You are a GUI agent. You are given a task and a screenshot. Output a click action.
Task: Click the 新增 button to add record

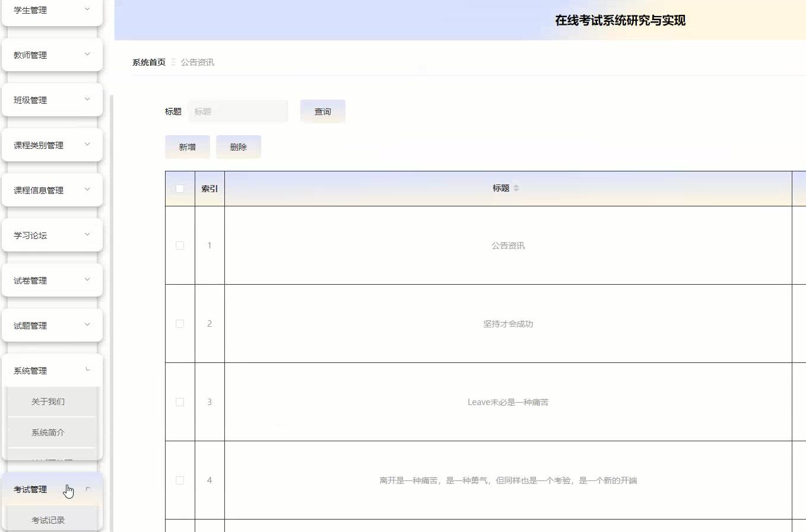[x=187, y=146]
